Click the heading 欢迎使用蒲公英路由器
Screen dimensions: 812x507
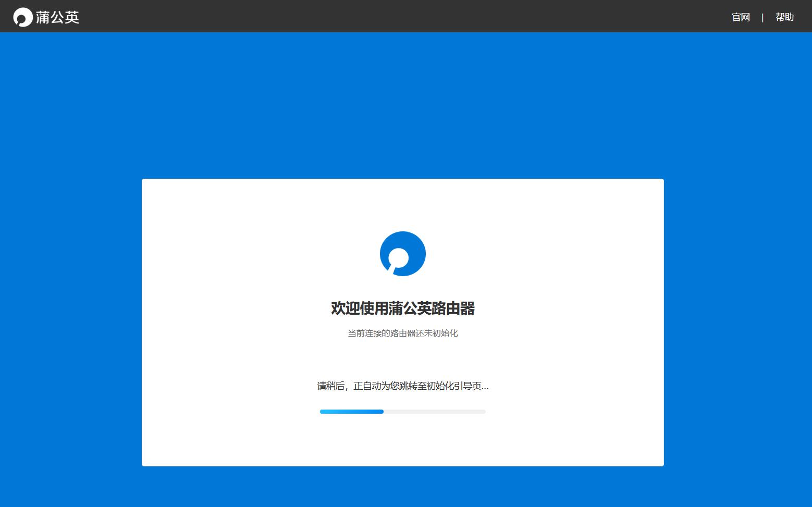pos(402,308)
